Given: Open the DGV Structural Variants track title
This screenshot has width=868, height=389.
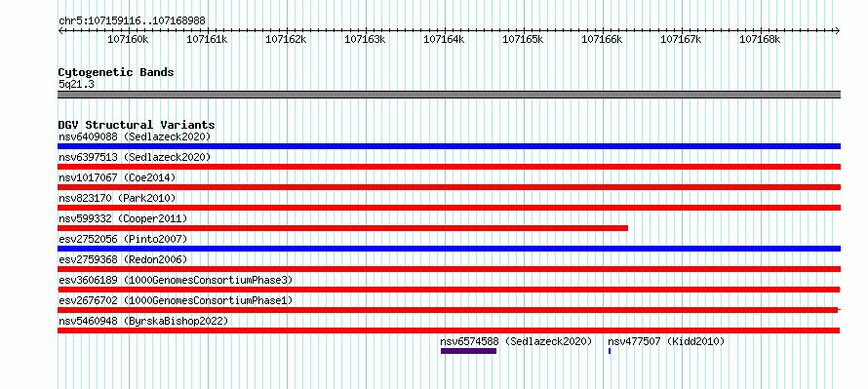Looking at the screenshot, I should (x=137, y=125).
